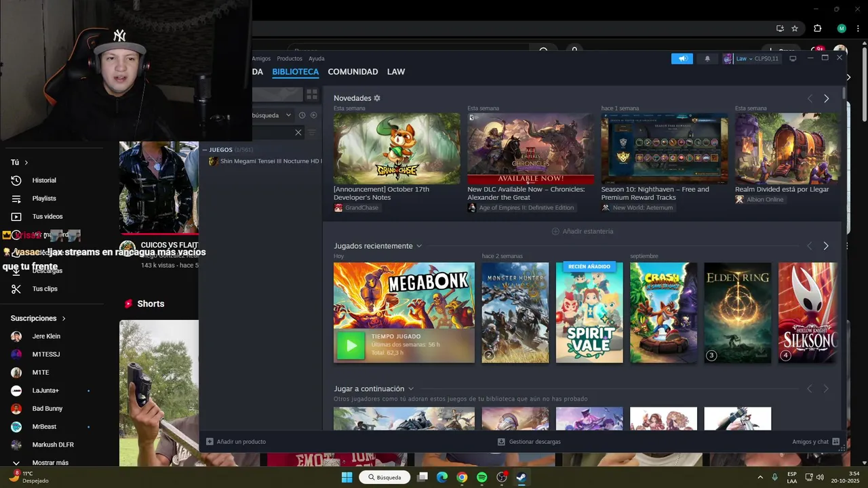Image resolution: width=868 pixels, height=488 pixels.
Task: Open Age of Empires Chronicles DLC news image
Action: click(x=530, y=148)
